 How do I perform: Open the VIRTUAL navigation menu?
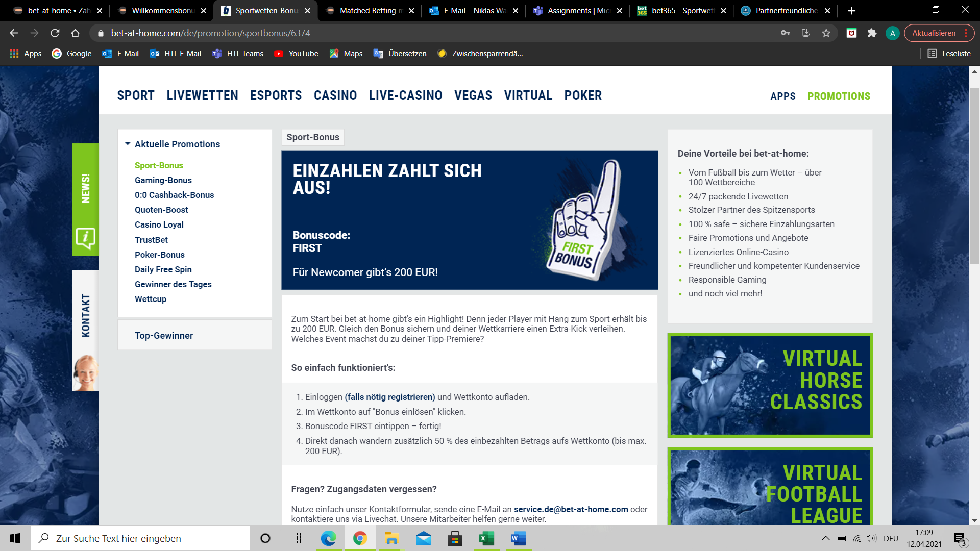click(528, 95)
